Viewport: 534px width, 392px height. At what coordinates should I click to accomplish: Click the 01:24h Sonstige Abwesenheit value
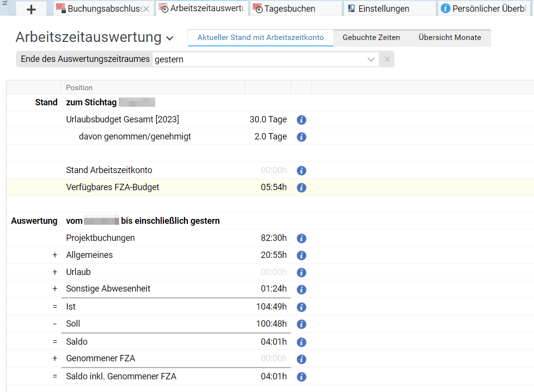tap(273, 289)
